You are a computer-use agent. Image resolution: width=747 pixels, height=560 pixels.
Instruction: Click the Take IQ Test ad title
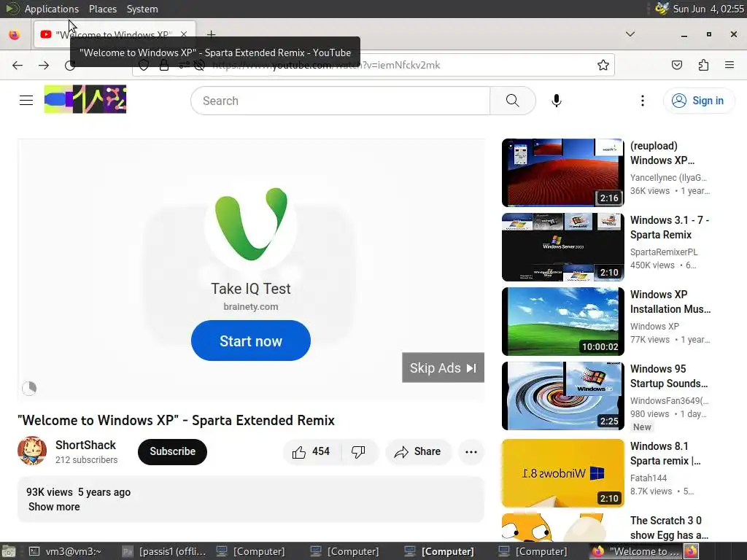coord(251,289)
